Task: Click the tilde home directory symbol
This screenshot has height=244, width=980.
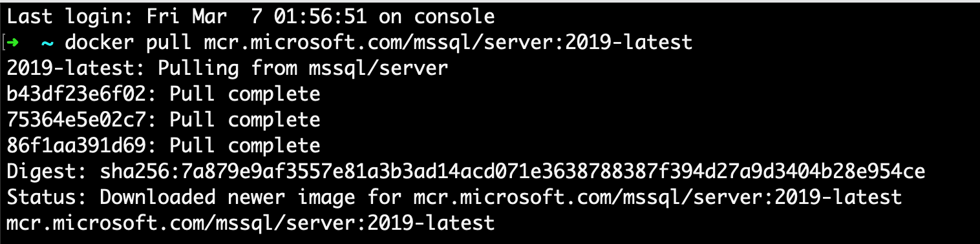Action: 48,43
